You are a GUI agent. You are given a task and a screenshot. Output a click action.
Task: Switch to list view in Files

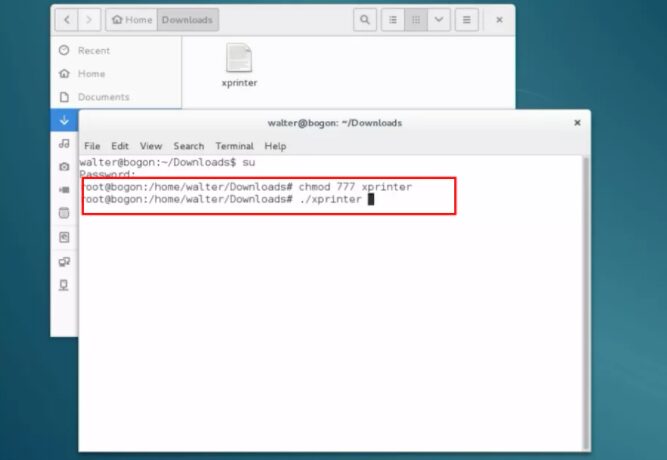click(393, 20)
